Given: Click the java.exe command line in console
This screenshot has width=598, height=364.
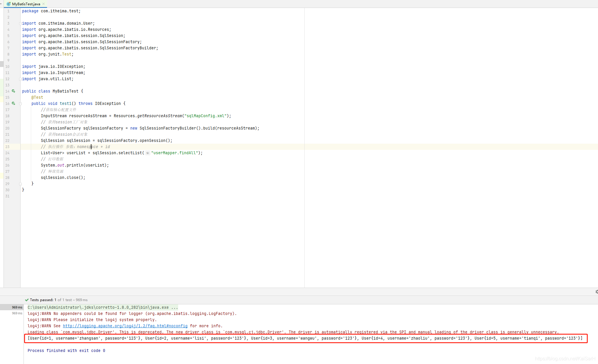Looking at the screenshot, I should coord(103,307).
